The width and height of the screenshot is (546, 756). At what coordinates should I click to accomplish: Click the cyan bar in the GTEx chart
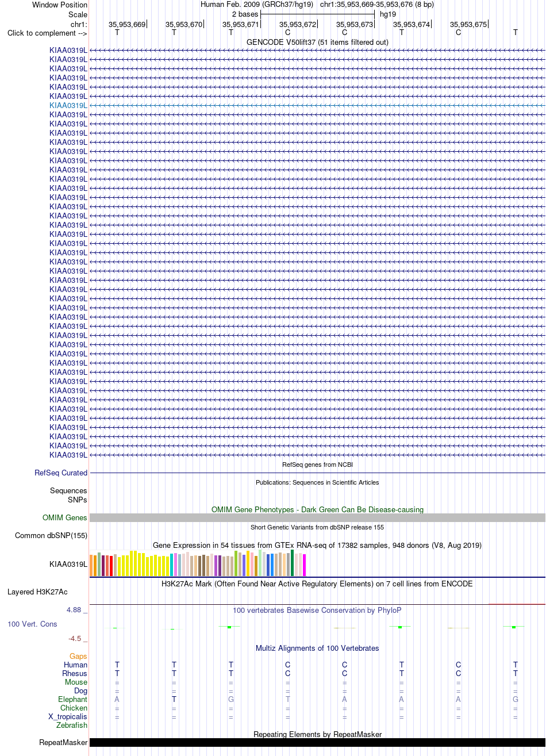coord(171,565)
